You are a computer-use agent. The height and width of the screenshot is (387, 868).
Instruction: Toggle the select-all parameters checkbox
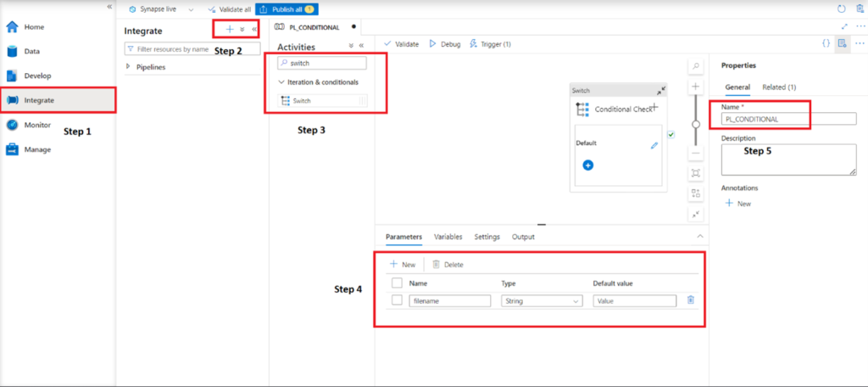[x=397, y=283]
